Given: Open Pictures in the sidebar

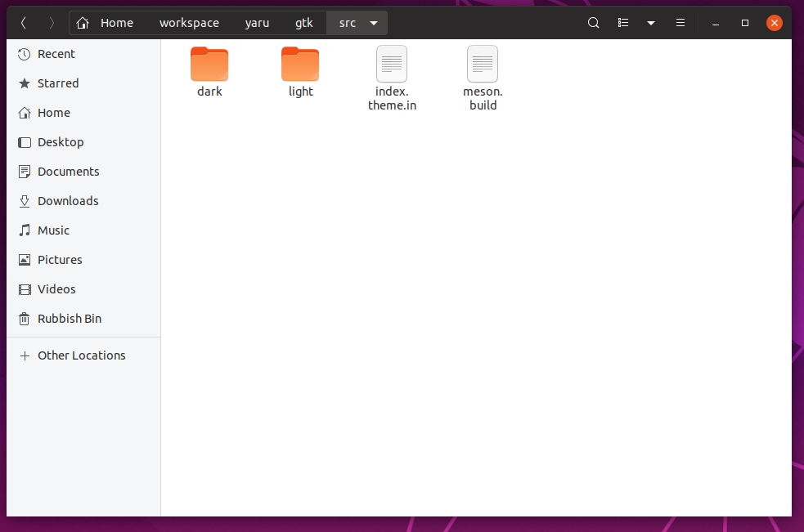Looking at the screenshot, I should [60, 260].
